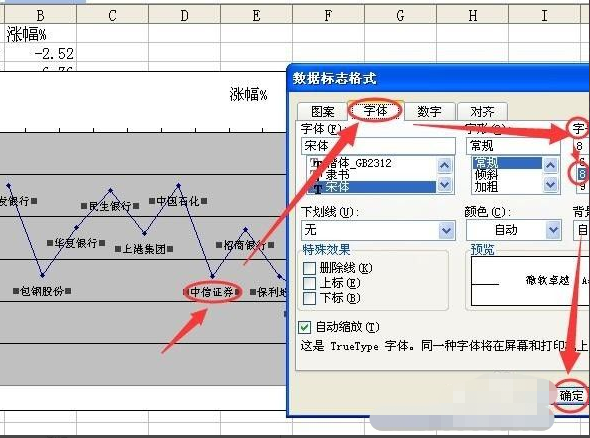Select the 招商银行 data label
The height and width of the screenshot is (438, 590).
pos(245,245)
